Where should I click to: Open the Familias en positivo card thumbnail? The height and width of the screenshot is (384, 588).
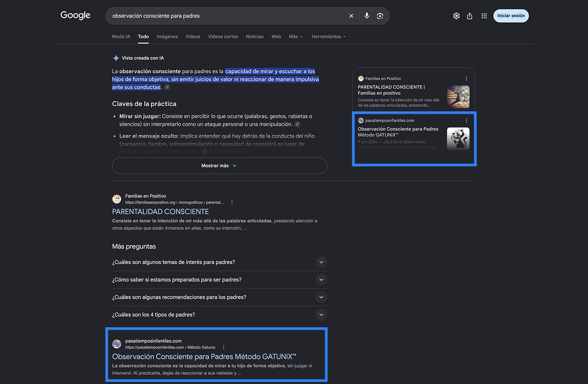pos(458,97)
